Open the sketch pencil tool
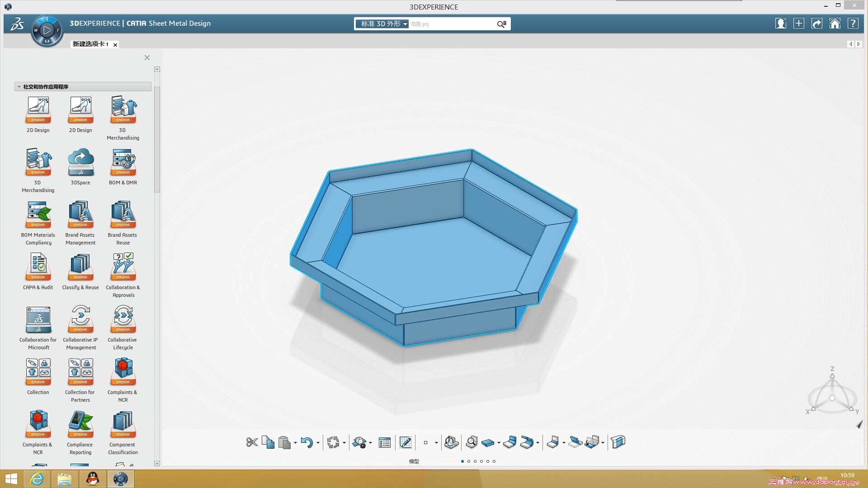Viewport: 868px width, 488px height. [x=406, y=442]
